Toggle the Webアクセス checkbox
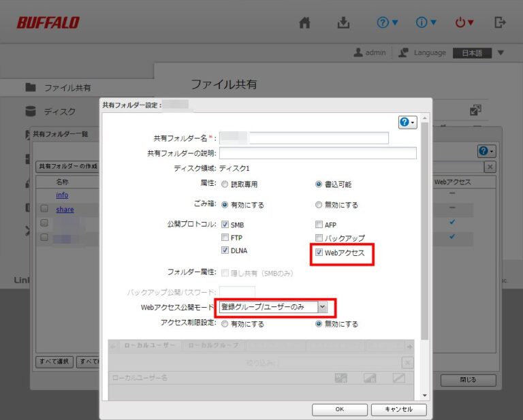Viewport: 523px width, 420px height. coord(319,253)
